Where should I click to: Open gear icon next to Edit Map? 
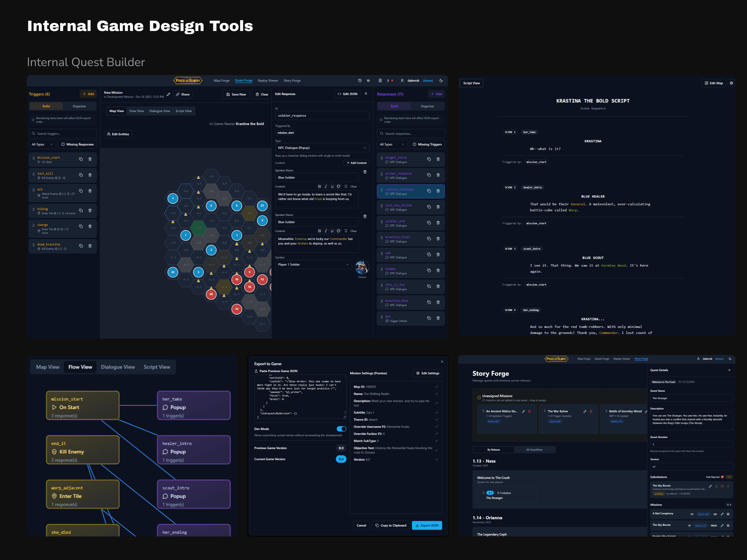coord(731,83)
